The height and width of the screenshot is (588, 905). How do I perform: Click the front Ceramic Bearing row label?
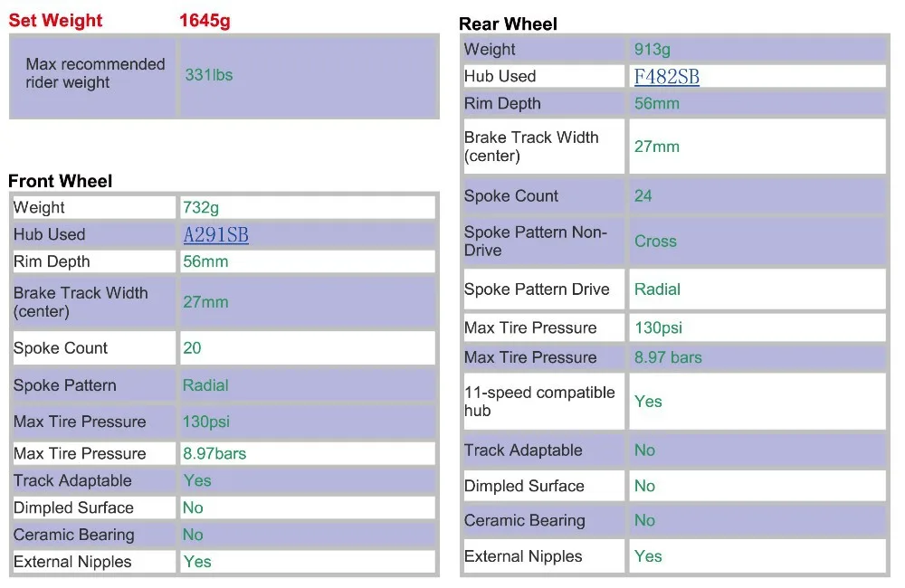(74, 535)
